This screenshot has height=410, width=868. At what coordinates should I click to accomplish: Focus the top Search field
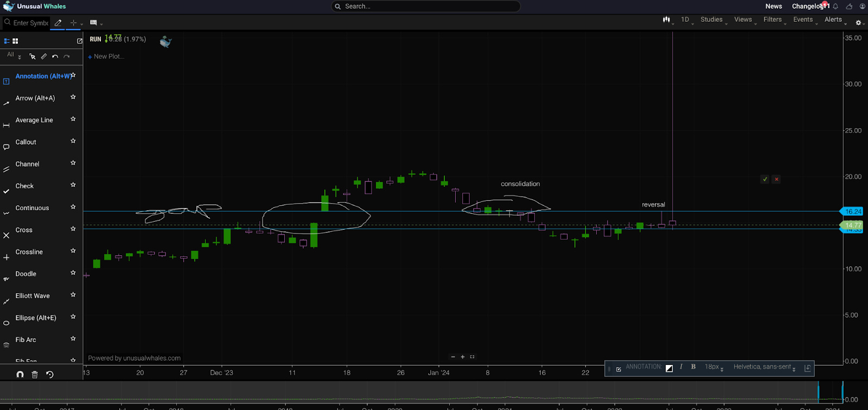426,7
